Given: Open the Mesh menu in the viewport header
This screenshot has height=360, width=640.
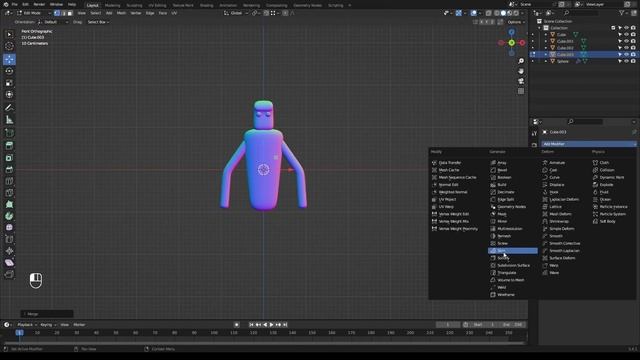Looking at the screenshot, I should (x=122, y=13).
